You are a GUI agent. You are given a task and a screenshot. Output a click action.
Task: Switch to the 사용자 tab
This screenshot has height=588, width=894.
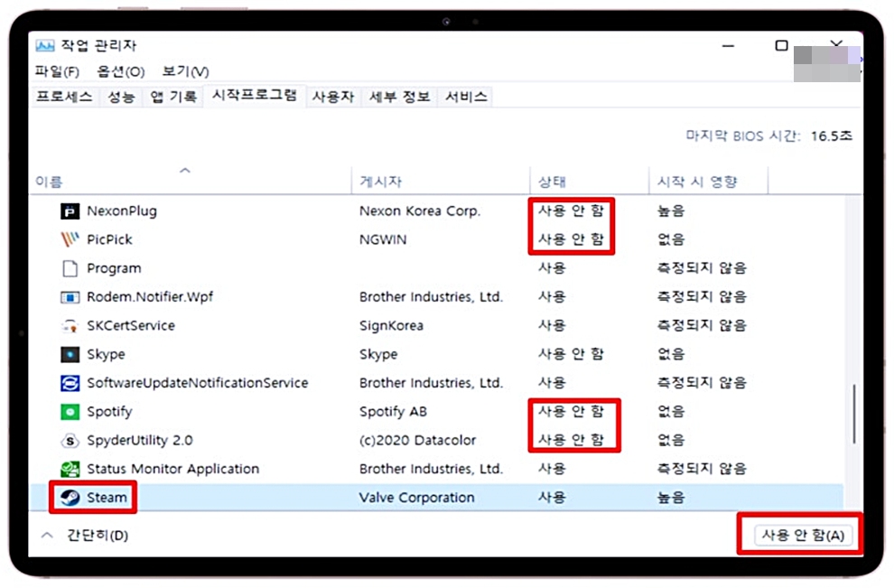[x=333, y=97]
